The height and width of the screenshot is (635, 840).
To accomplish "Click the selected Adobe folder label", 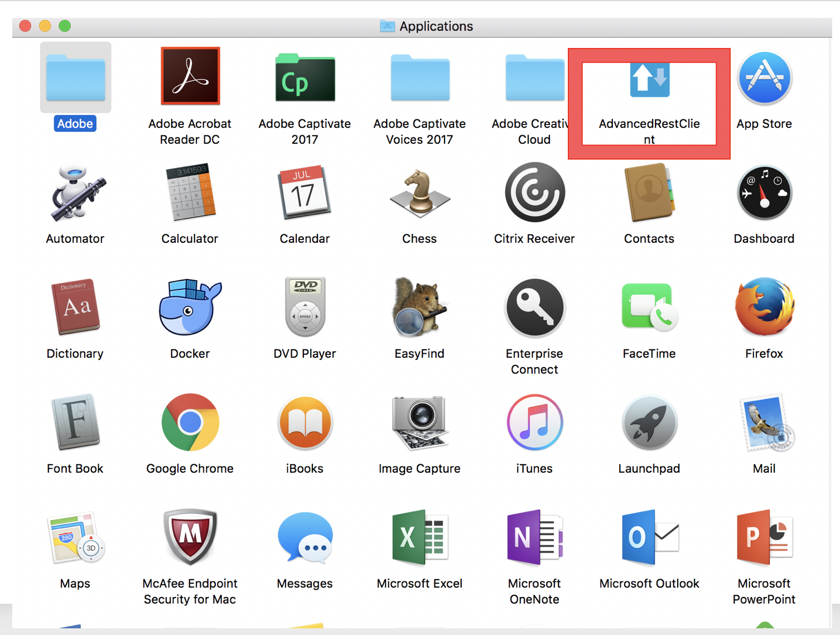I will click(75, 124).
